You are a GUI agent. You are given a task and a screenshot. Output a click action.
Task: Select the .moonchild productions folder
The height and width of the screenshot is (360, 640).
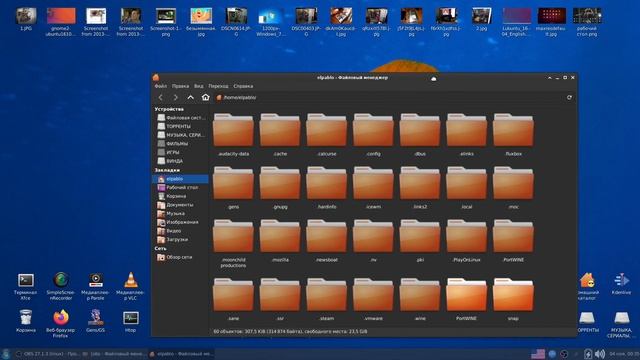pyautogui.click(x=233, y=243)
